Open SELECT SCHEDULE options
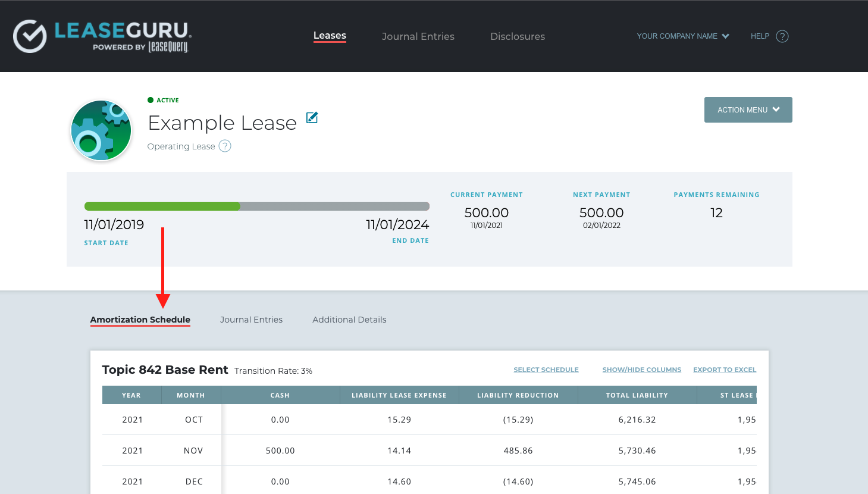868x494 pixels. pos(546,370)
